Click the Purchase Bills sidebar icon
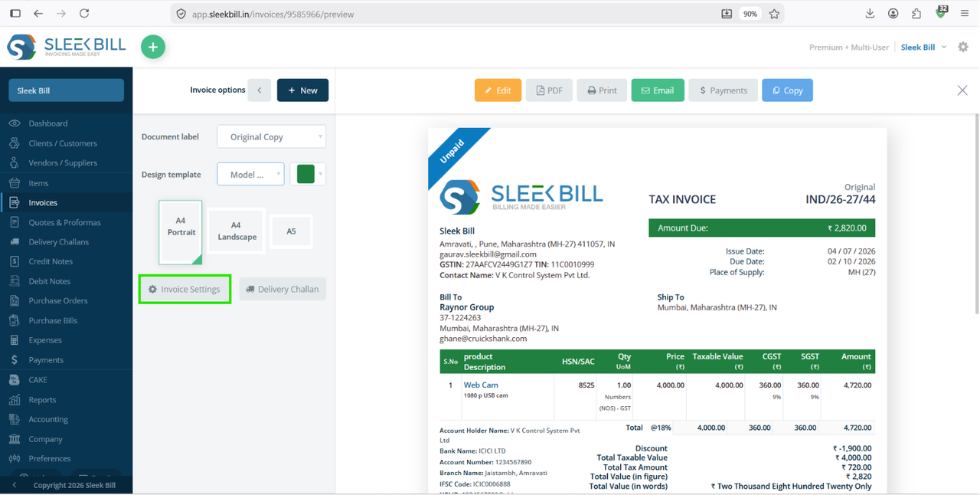This screenshot has width=980, height=495. point(15,320)
